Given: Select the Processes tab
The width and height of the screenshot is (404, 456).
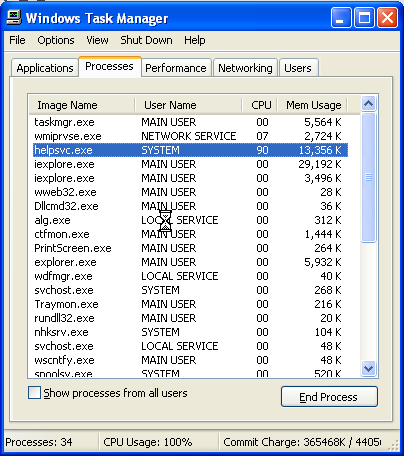Looking at the screenshot, I should [x=109, y=66].
